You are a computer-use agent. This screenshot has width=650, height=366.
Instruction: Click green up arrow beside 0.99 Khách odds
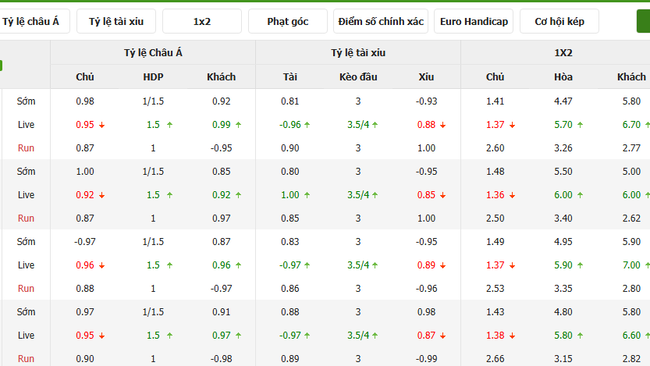(238, 125)
